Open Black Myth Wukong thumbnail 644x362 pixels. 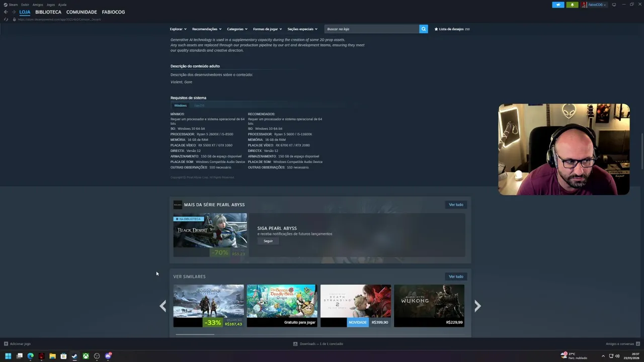[x=429, y=301]
